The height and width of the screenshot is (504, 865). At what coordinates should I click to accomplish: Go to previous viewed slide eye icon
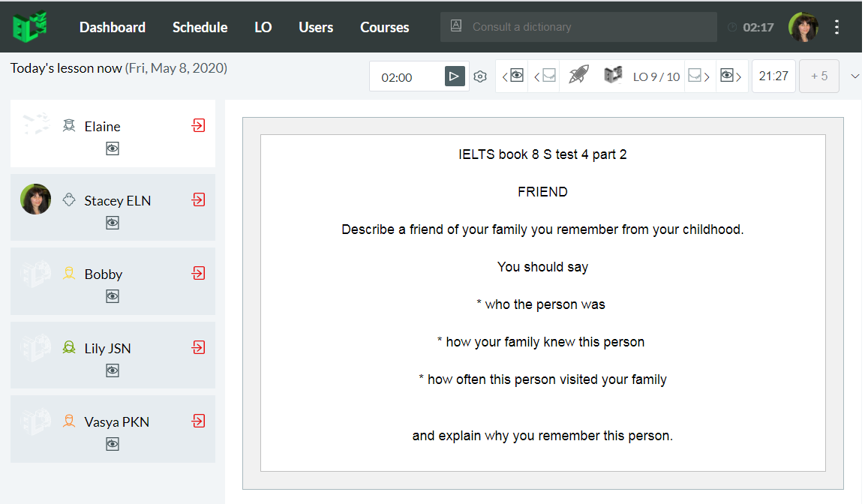click(512, 76)
